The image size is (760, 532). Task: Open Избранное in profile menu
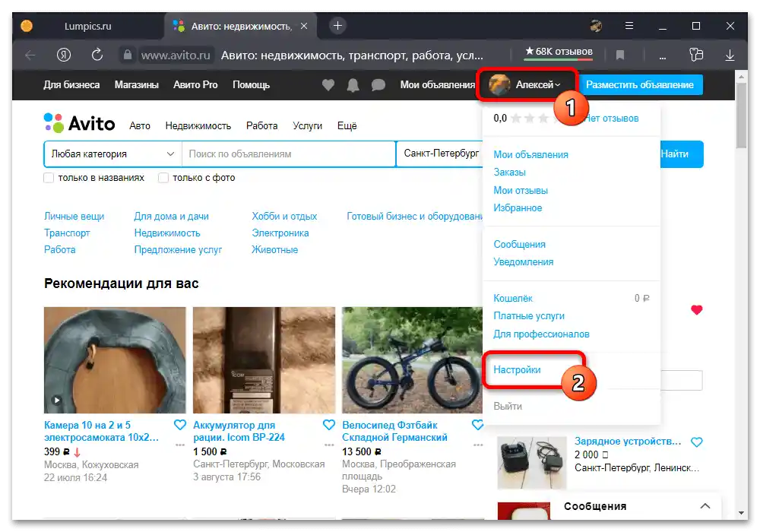click(518, 208)
